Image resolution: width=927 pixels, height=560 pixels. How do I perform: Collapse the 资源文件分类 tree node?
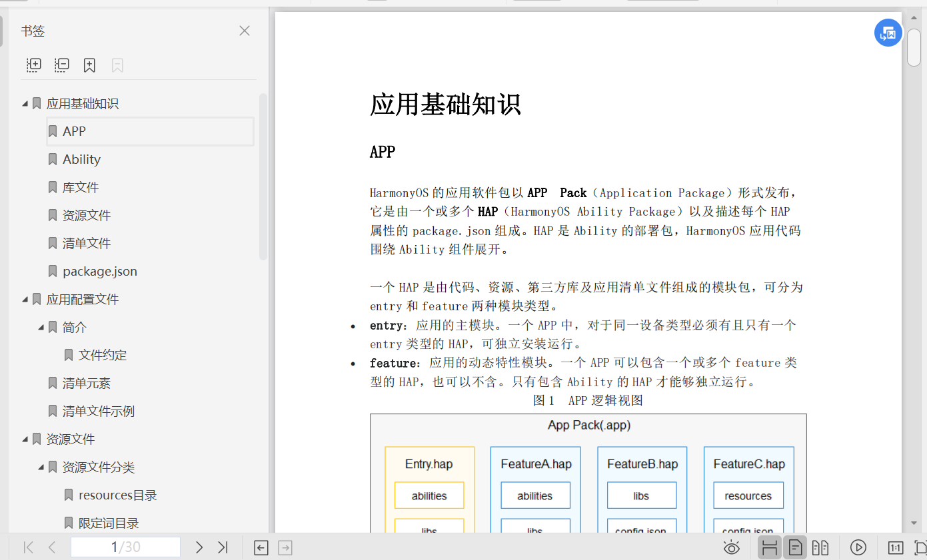click(41, 467)
